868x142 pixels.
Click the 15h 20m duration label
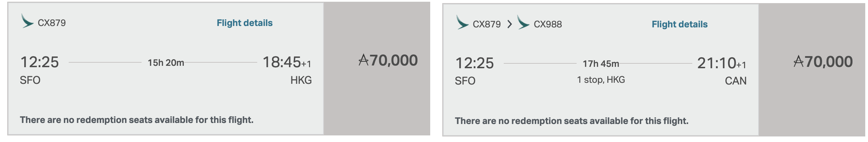coord(166,63)
